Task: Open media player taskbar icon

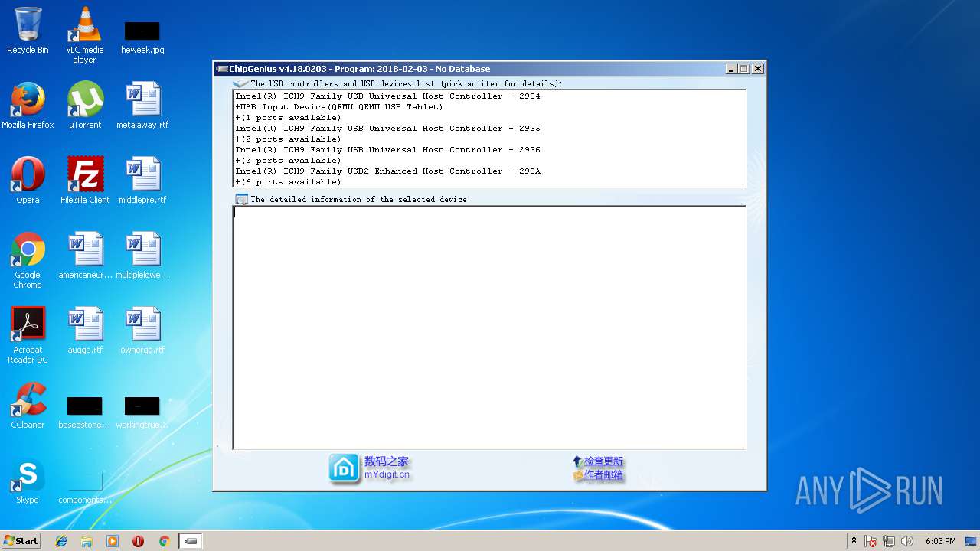Action: coord(113,541)
